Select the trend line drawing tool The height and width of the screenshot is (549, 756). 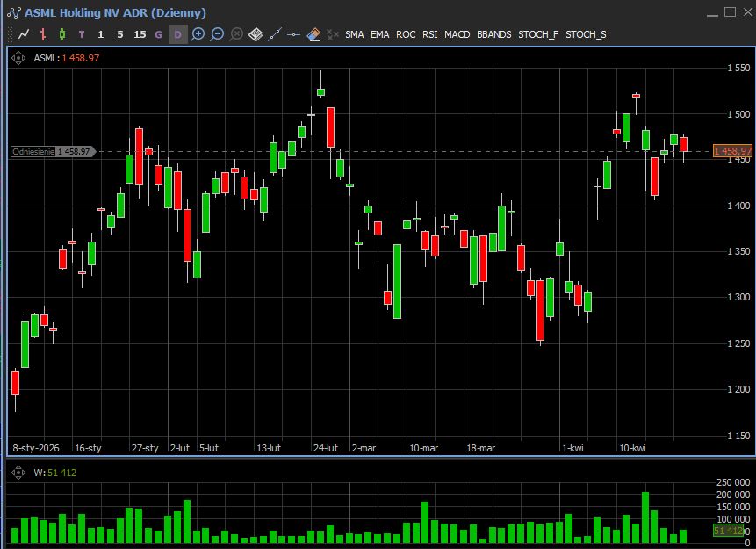point(275,34)
